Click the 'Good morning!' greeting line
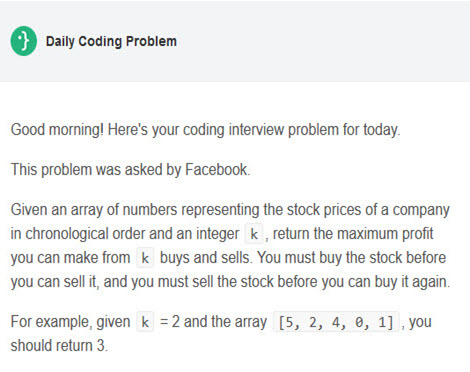Screen dimensions: 470x372 tap(205, 130)
